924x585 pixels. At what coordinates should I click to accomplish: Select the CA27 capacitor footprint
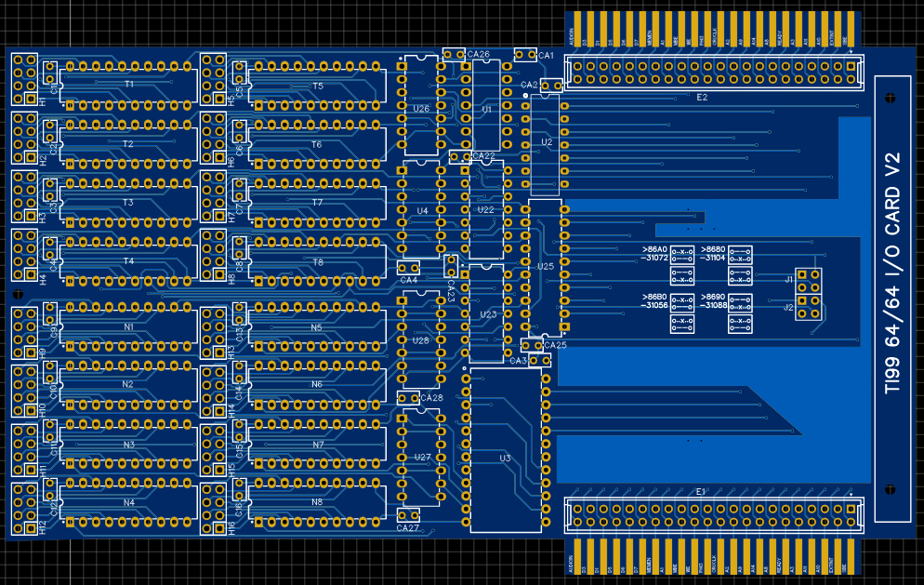point(407,515)
